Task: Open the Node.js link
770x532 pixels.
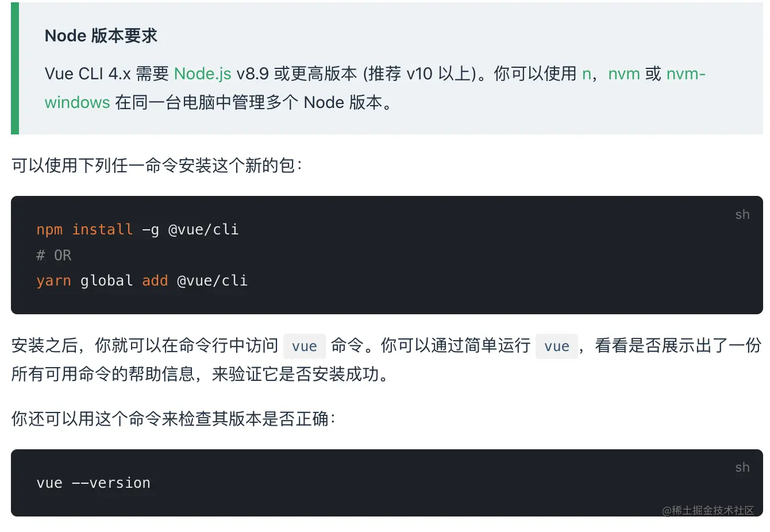Action: click(202, 74)
